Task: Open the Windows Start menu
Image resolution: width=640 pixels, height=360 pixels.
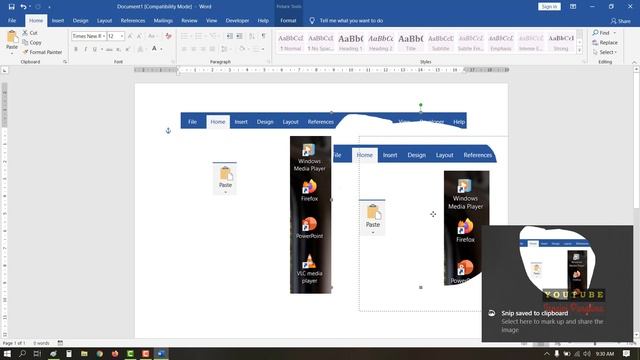Action: [7, 353]
